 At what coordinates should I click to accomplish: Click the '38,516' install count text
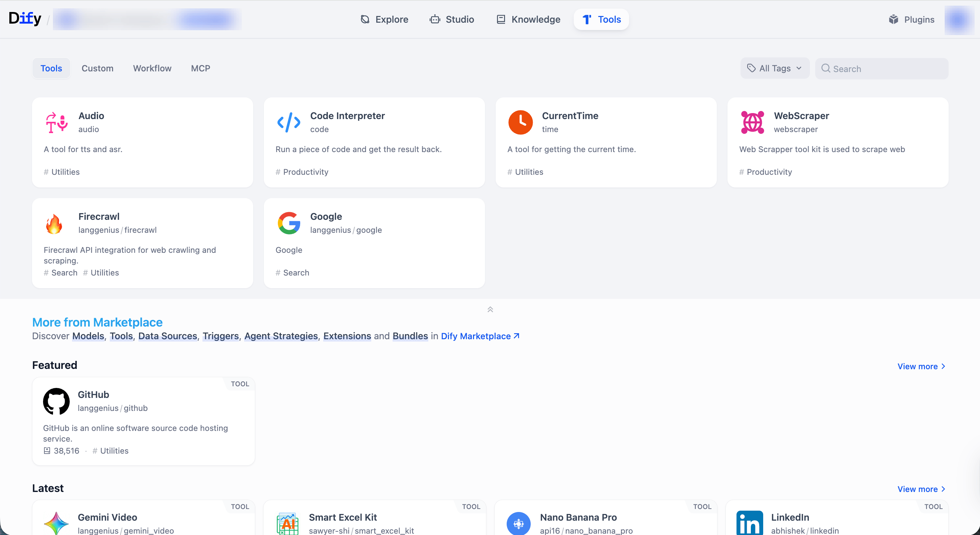coord(67,451)
